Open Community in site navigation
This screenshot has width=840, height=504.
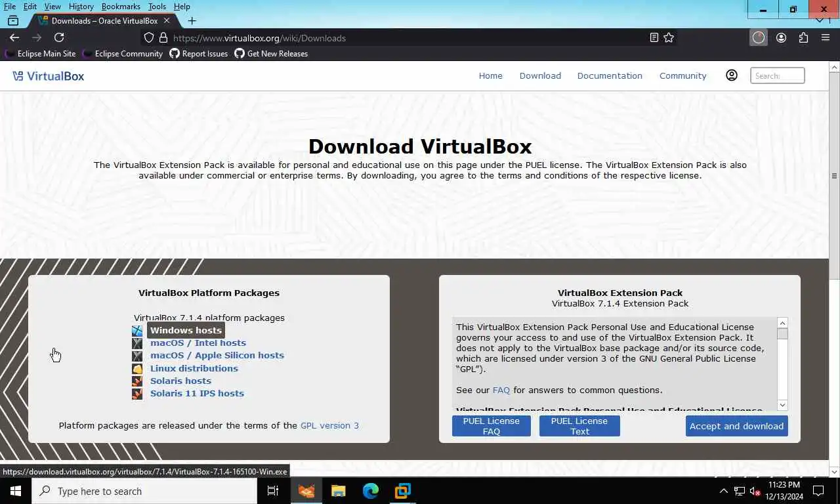pos(683,76)
